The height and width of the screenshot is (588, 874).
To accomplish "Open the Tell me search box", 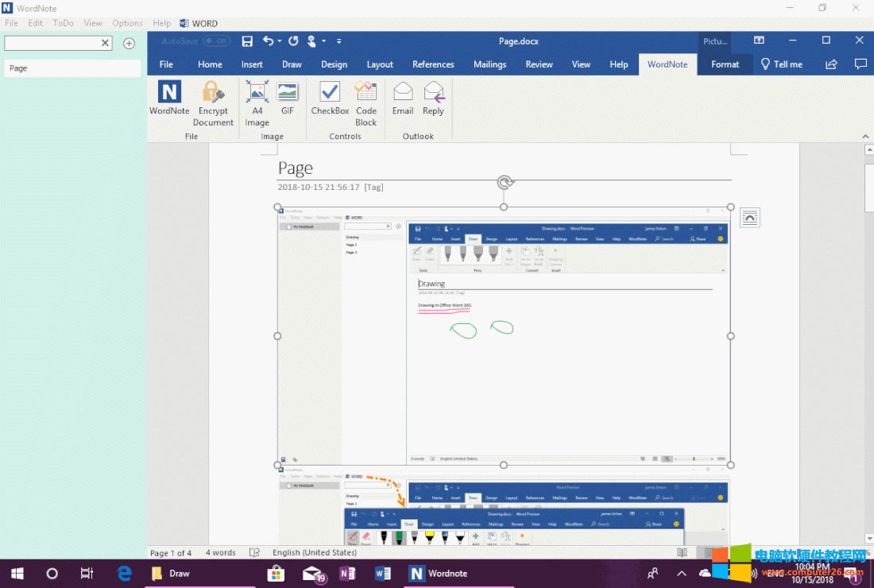I will pyautogui.click(x=781, y=64).
